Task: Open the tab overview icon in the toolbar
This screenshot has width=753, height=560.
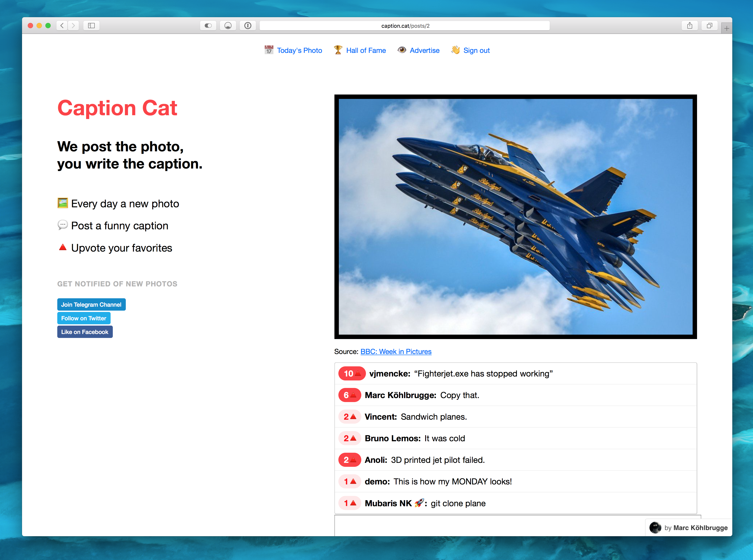Action: coord(710,25)
